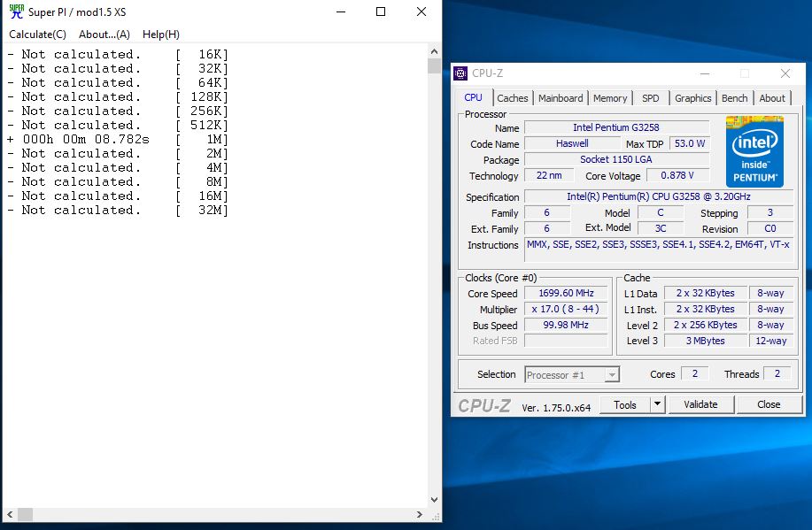The width and height of the screenshot is (812, 530).
Task: Click the Level 2 cache value '2 x 256 KBytes'
Action: click(x=706, y=325)
